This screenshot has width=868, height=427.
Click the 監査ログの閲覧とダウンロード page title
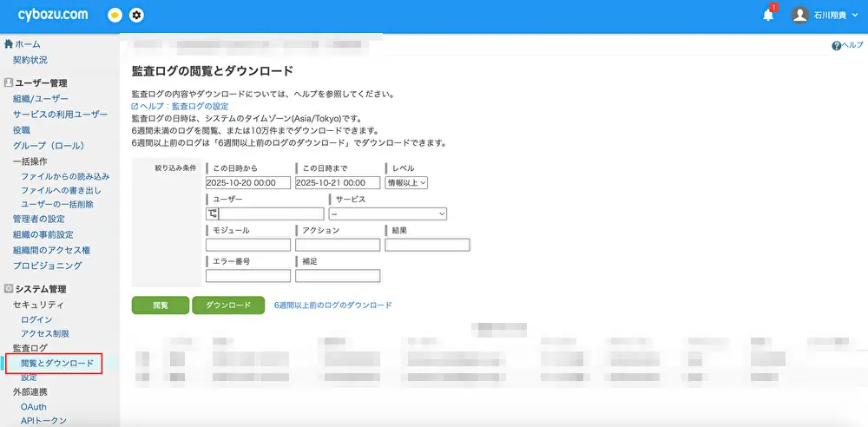point(213,70)
